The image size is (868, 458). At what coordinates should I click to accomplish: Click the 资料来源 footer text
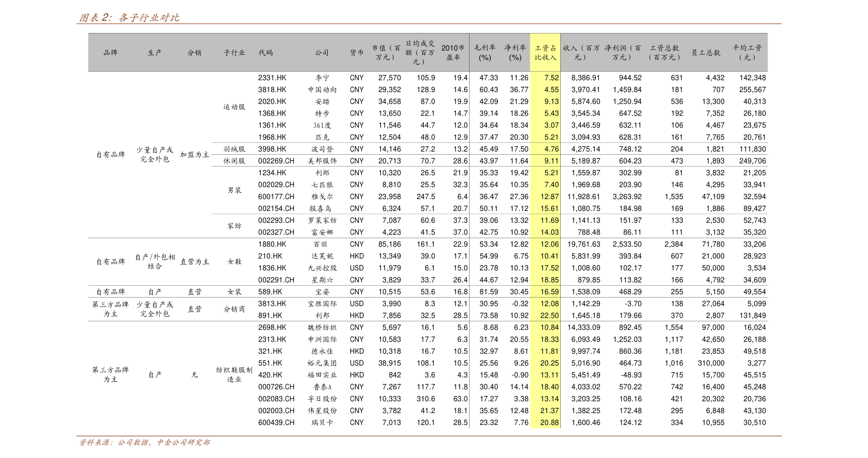click(144, 443)
